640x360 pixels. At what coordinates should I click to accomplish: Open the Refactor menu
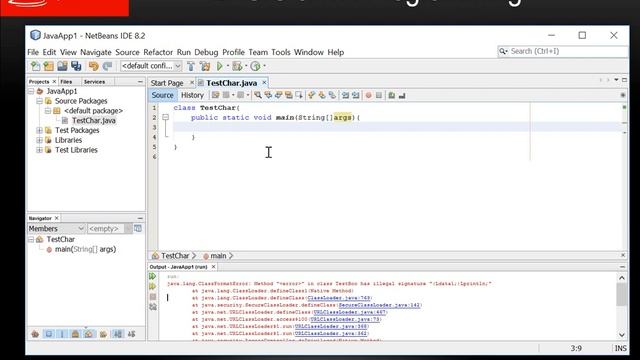[x=158, y=52]
